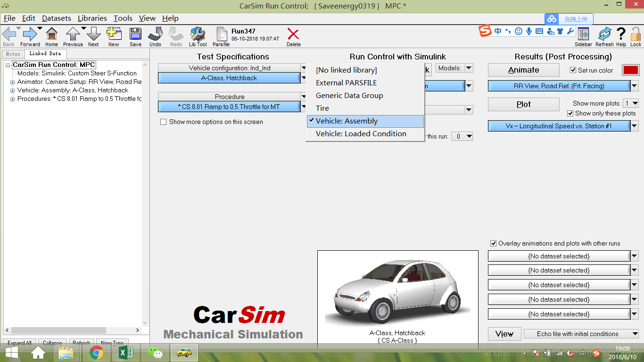The height and width of the screenshot is (362, 644).
Task: Select Vehicle: Loaded Condition menu entry
Action: pyautogui.click(x=365, y=134)
